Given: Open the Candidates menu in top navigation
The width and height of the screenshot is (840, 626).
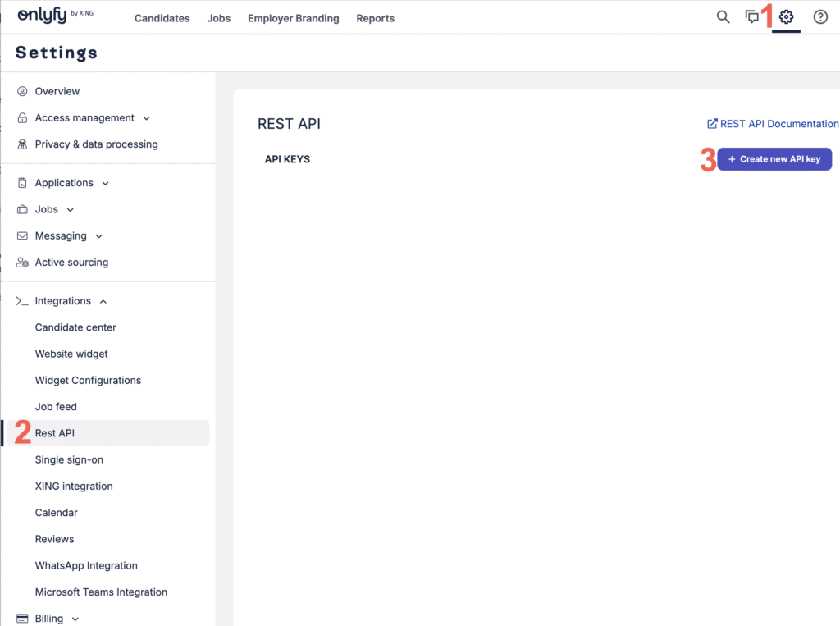Looking at the screenshot, I should click(x=162, y=18).
